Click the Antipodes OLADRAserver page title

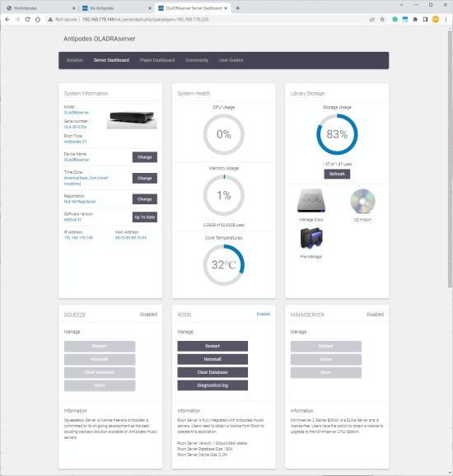coord(100,39)
